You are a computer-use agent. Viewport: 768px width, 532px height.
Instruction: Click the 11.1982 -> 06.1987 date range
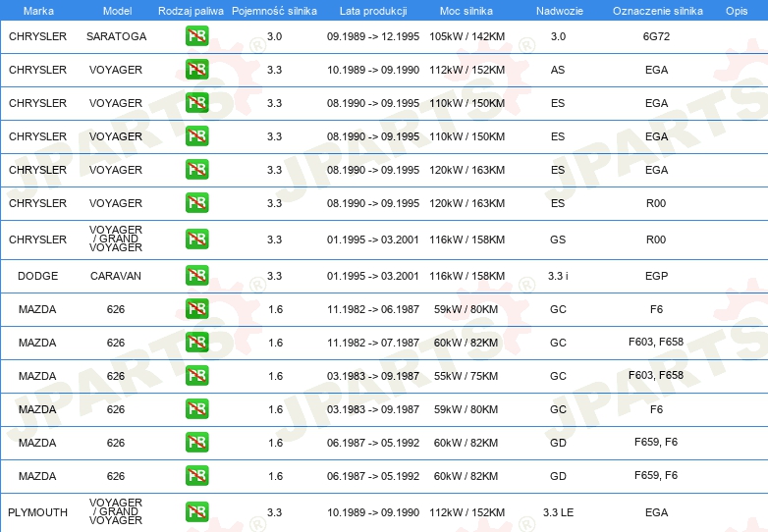[373, 309]
